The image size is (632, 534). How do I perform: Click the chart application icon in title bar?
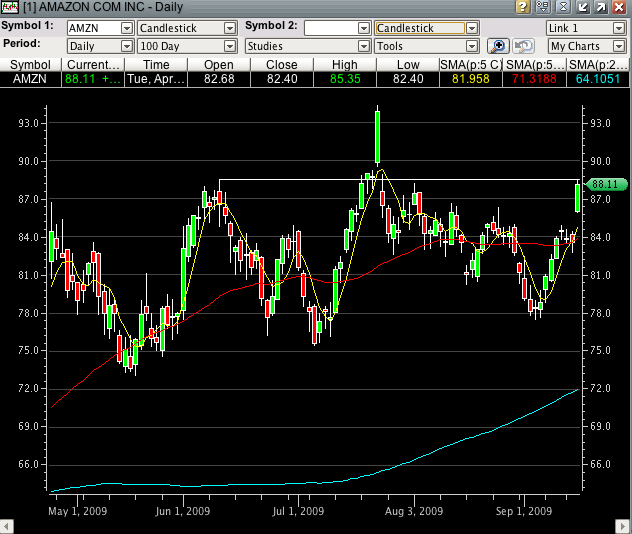point(8,7)
